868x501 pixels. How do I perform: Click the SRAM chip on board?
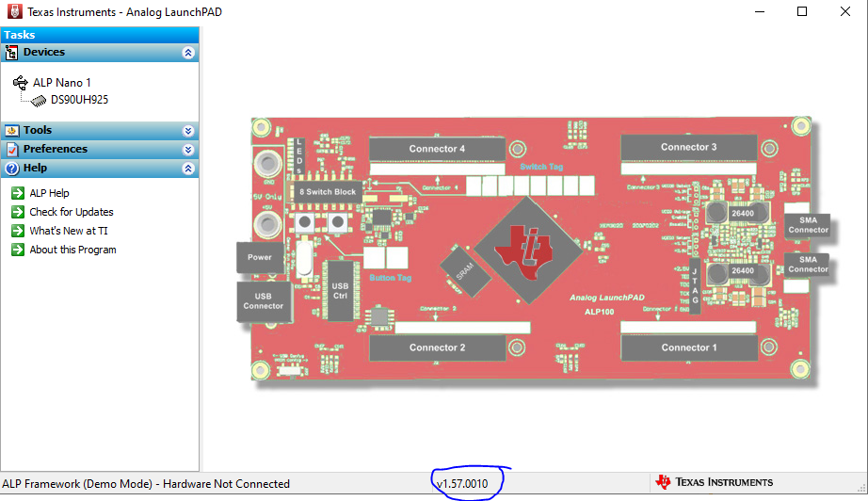tap(466, 270)
